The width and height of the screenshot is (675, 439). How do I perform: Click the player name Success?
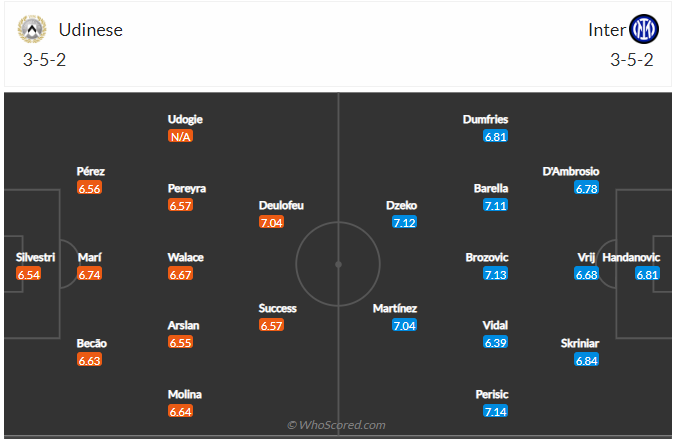click(x=277, y=308)
